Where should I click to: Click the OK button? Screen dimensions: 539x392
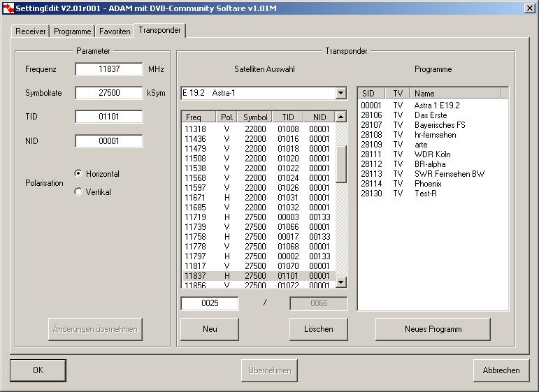tap(38, 370)
